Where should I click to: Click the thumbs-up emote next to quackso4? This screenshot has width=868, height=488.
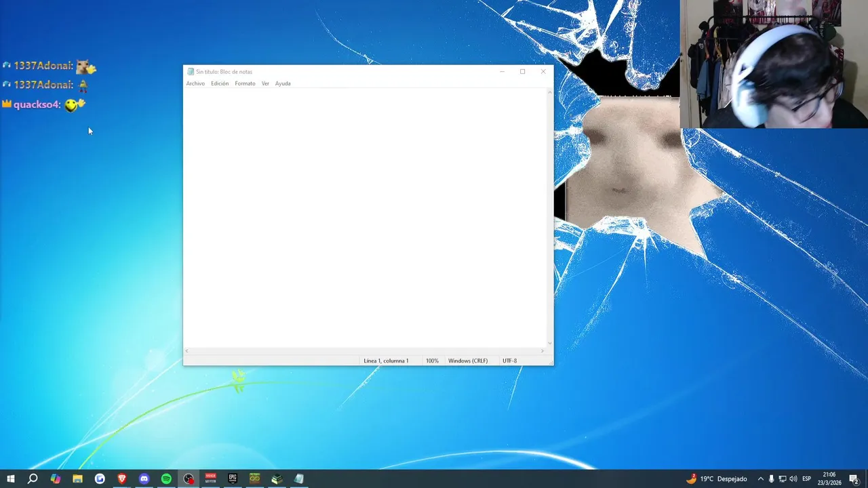tap(75, 104)
